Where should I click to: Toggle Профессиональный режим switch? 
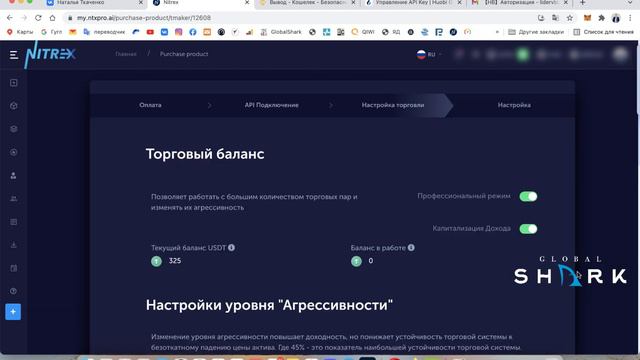[x=528, y=196]
